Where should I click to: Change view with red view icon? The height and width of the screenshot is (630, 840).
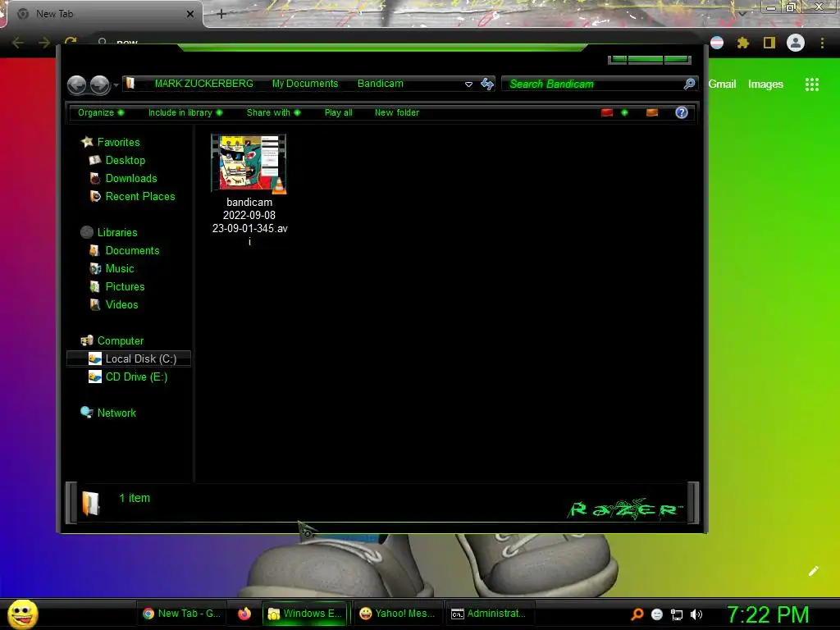(x=606, y=112)
